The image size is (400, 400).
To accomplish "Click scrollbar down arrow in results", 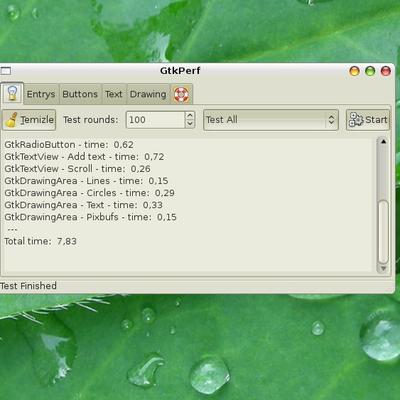I will tap(383, 268).
